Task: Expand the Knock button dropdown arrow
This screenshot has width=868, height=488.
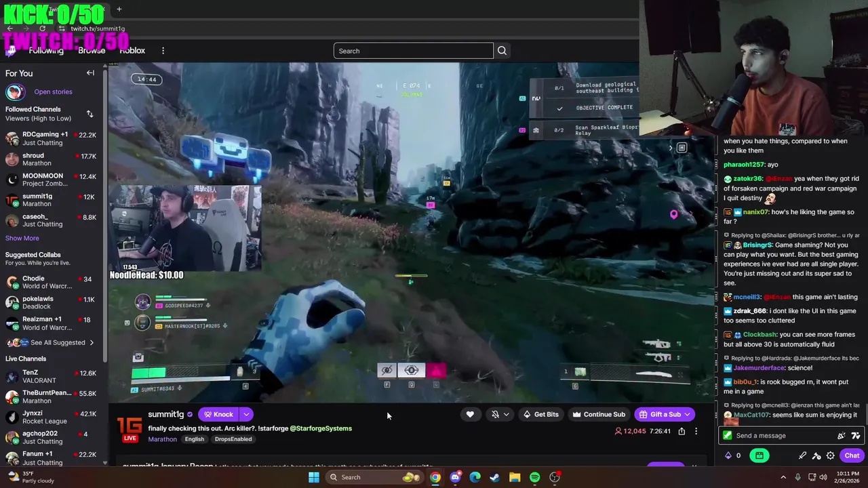Action: 246,414
